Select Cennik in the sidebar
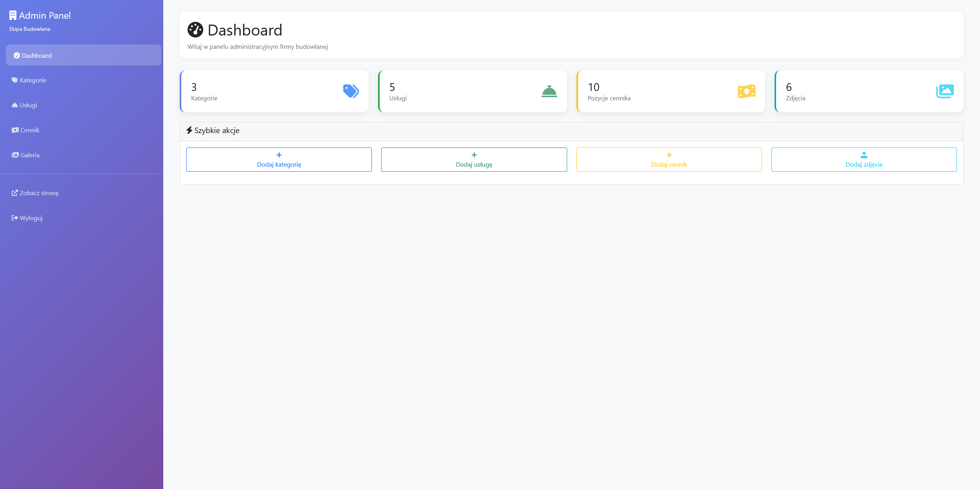980x489 pixels. tap(30, 130)
